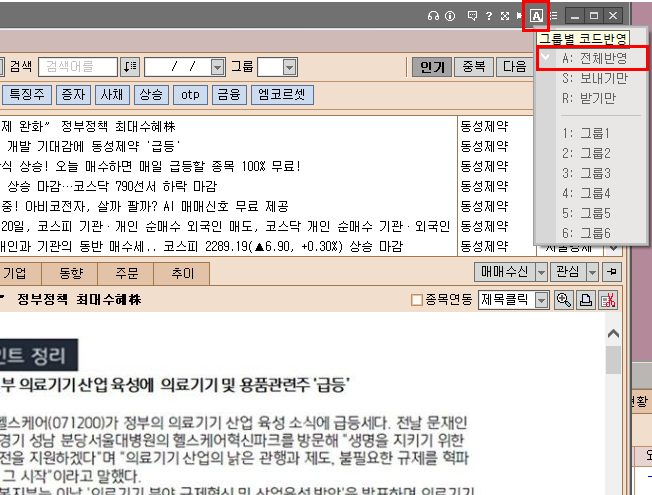Switch to the 주문 tab
This screenshot has width=652, height=495.
(126, 273)
